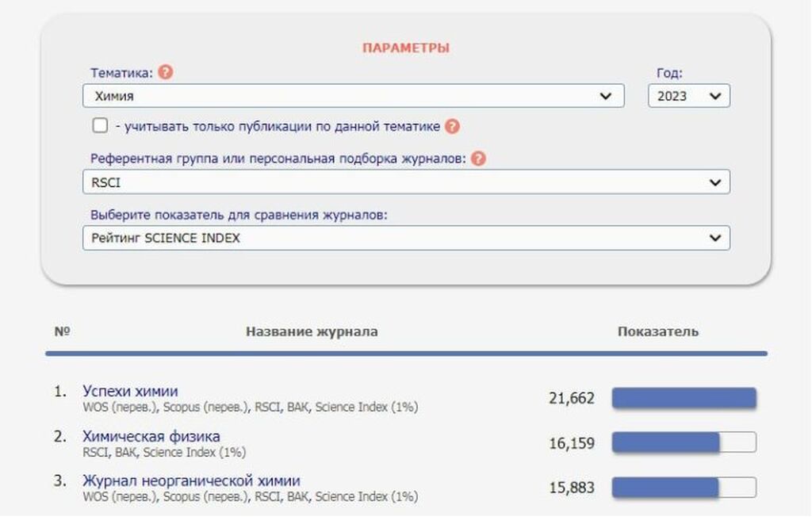Click help icon next to Референтная группа label
Viewport: 812px width, 517px height.
pos(478,159)
